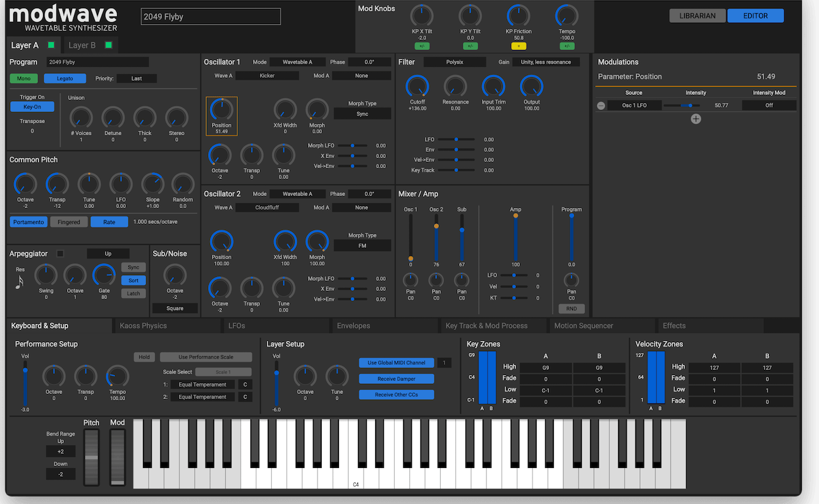The height and width of the screenshot is (504, 819).
Task: Click the Arpeggiator Gate knob
Action: (104, 275)
